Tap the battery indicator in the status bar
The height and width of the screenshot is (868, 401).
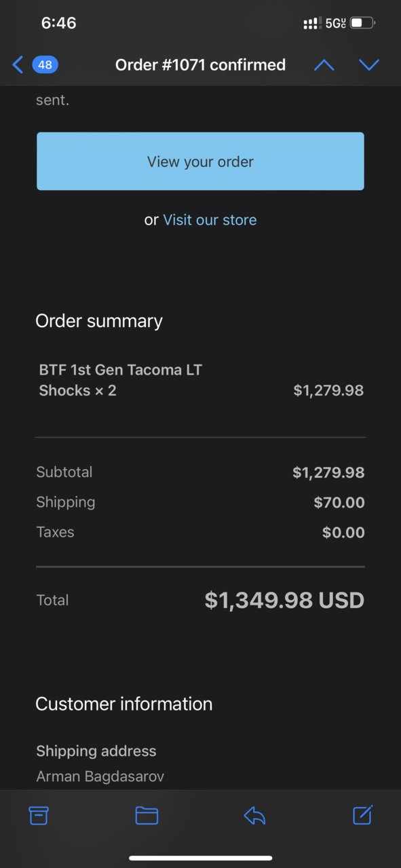362,23
